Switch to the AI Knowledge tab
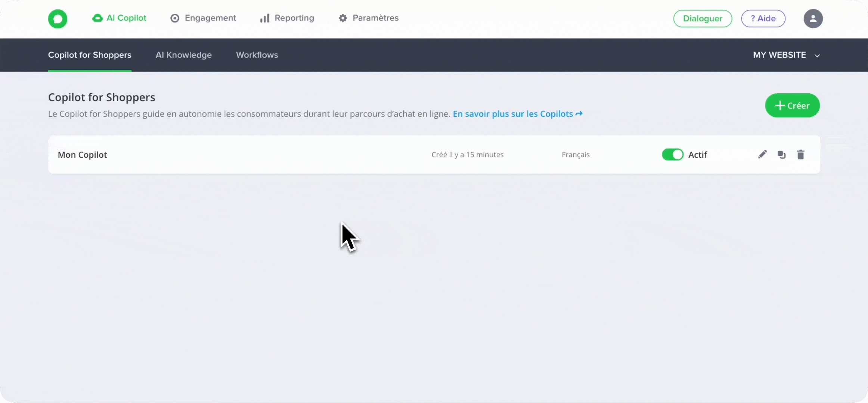Image resolution: width=868 pixels, height=403 pixels. (183, 55)
